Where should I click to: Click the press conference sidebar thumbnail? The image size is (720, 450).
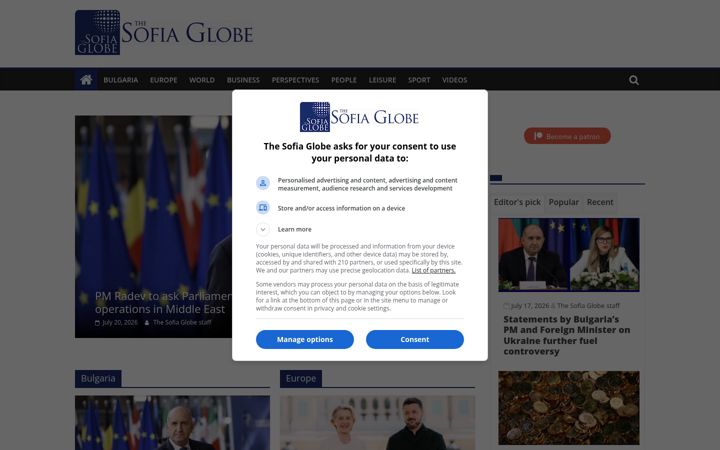[569, 255]
